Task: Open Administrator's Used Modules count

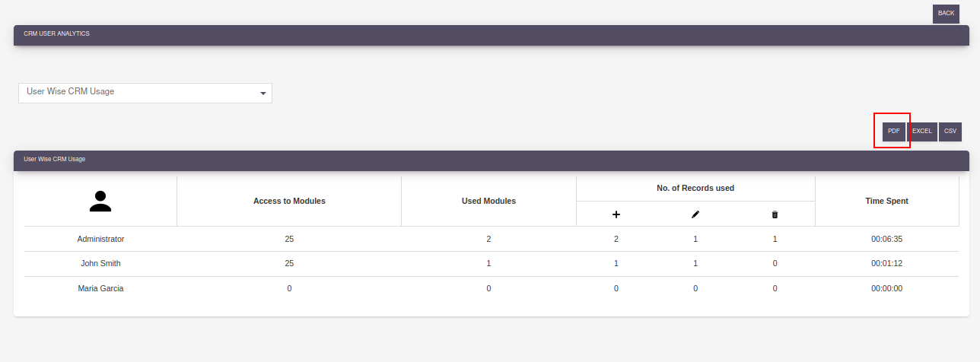Action: [x=488, y=239]
